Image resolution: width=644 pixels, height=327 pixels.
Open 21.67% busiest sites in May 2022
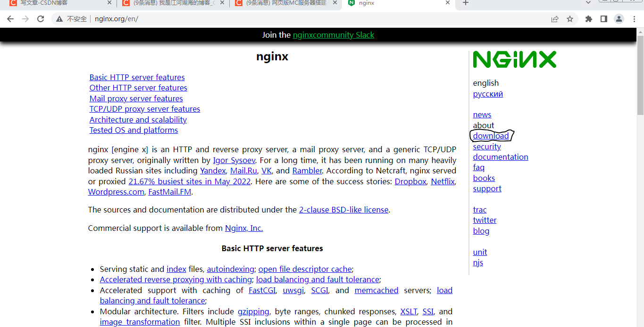190,181
